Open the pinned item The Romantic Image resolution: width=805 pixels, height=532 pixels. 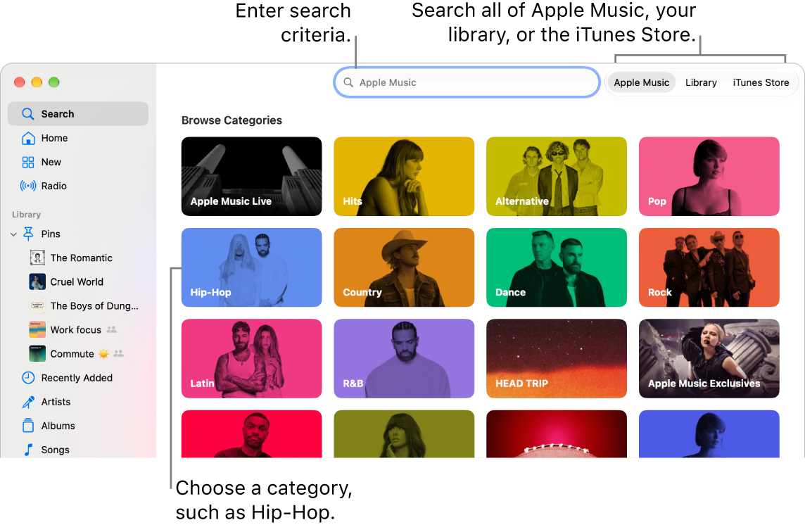[x=81, y=258]
